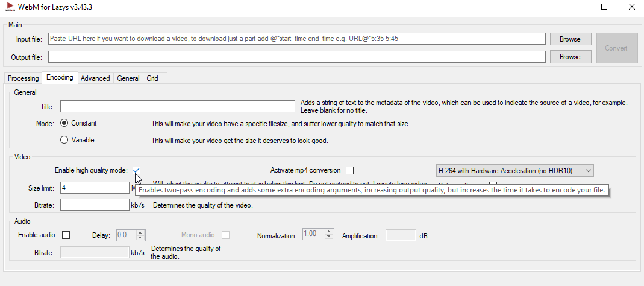Open the Advanced tab
Screen dimensions: 644x286
[95, 78]
